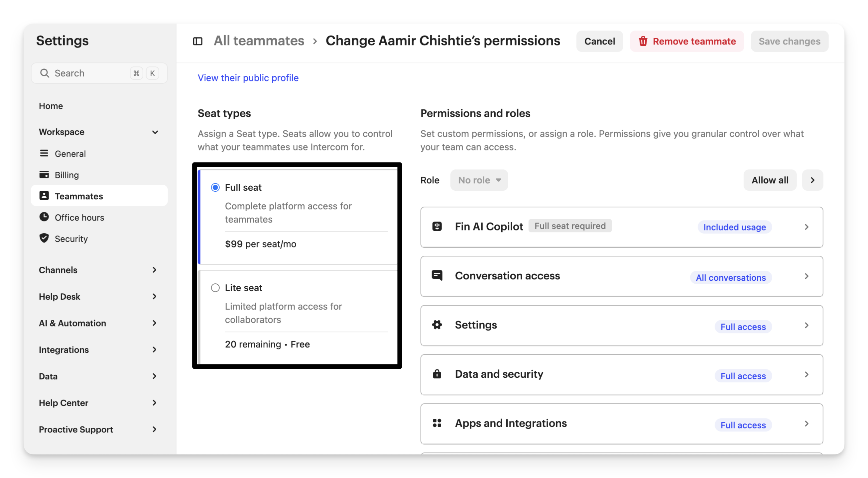
Task: Focus the Search settings field
Action: point(99,73)
